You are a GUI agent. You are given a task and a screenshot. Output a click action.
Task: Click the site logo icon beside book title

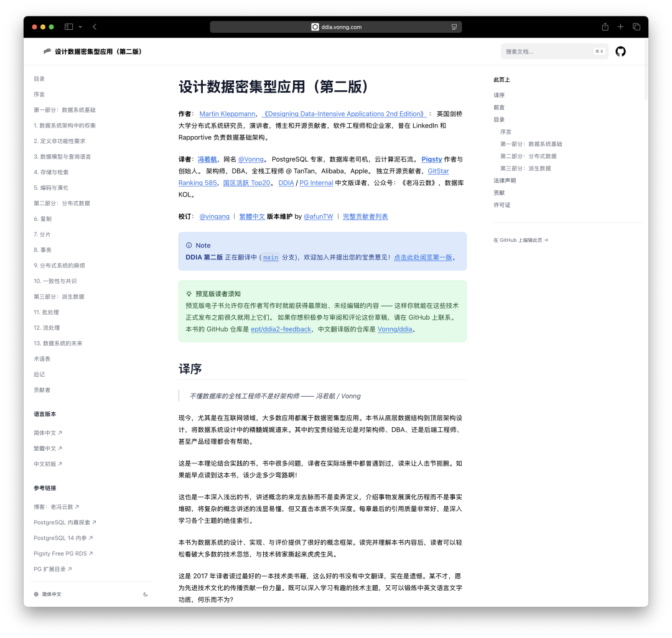pos(47,52)
